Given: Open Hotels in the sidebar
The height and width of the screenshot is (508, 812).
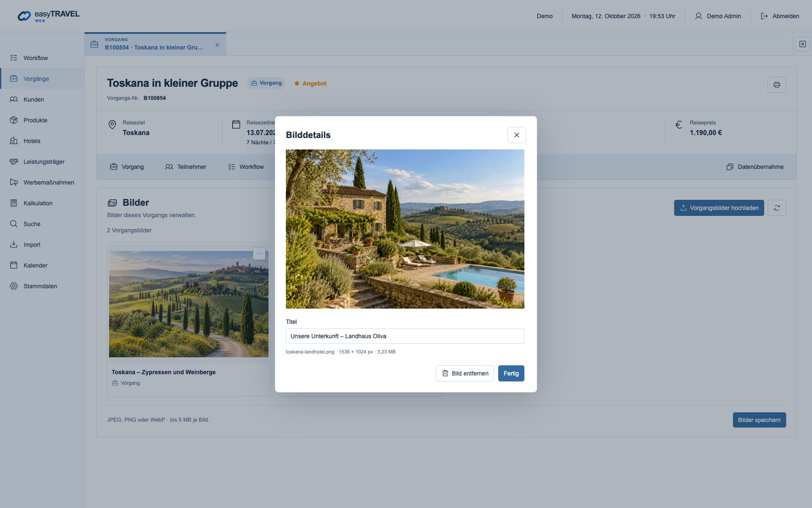Looking at the screenshot, I should [x=42, y=141].
